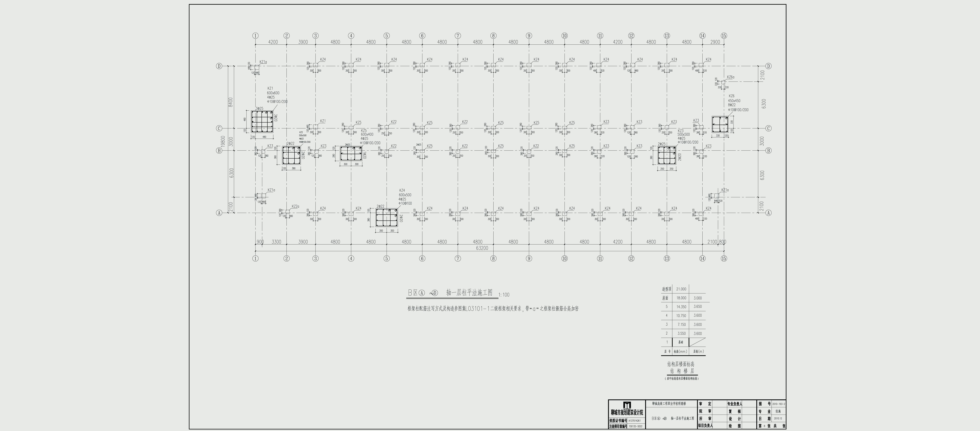Click axis bubble 12 in the bottom row

click(631, 258)
